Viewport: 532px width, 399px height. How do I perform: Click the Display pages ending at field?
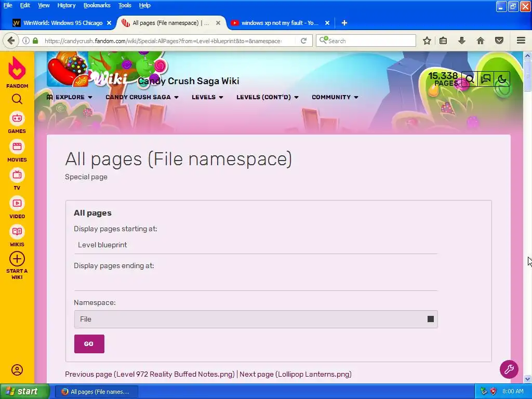[256, 282]
